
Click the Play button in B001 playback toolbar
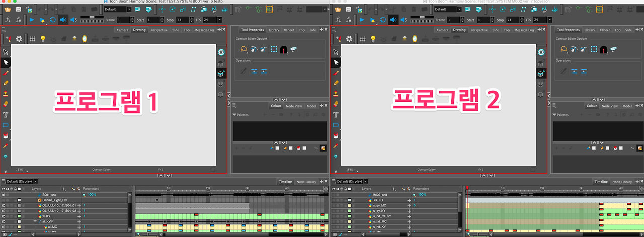(x=32, y=20)
